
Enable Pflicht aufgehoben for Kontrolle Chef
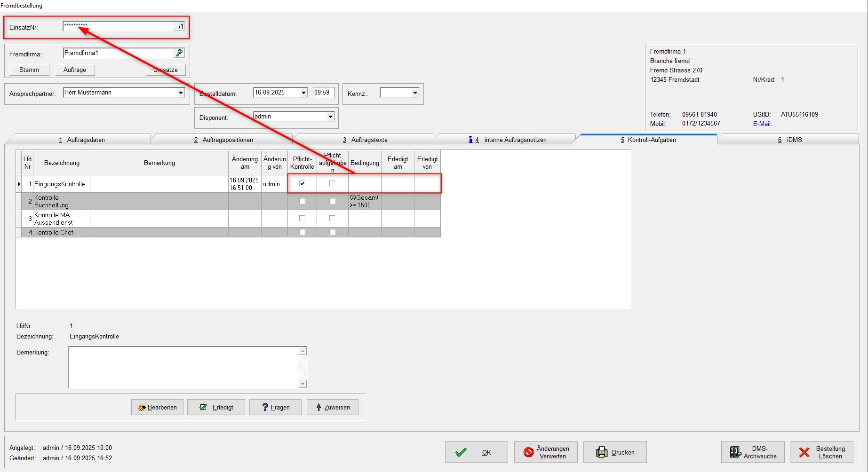tap(332, 232)
